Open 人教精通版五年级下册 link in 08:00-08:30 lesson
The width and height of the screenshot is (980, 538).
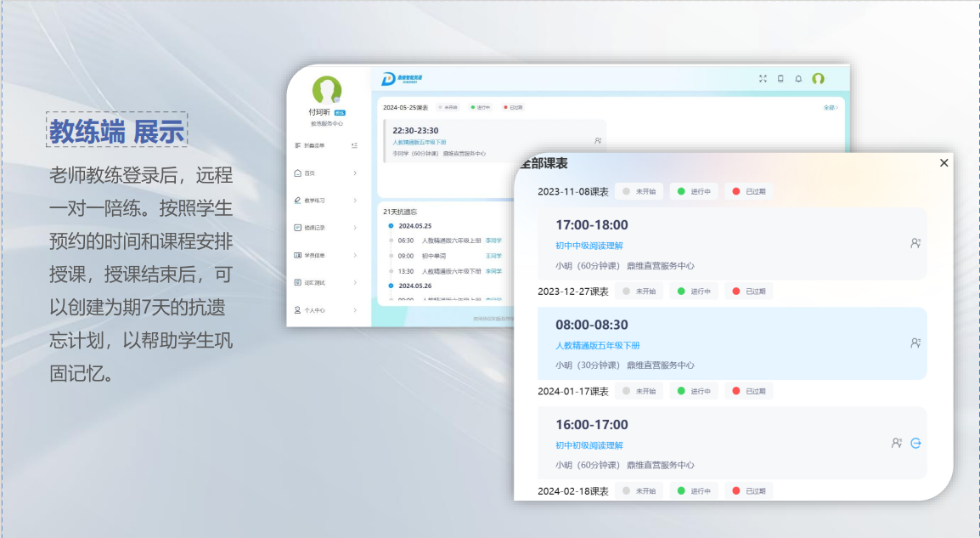598,345
